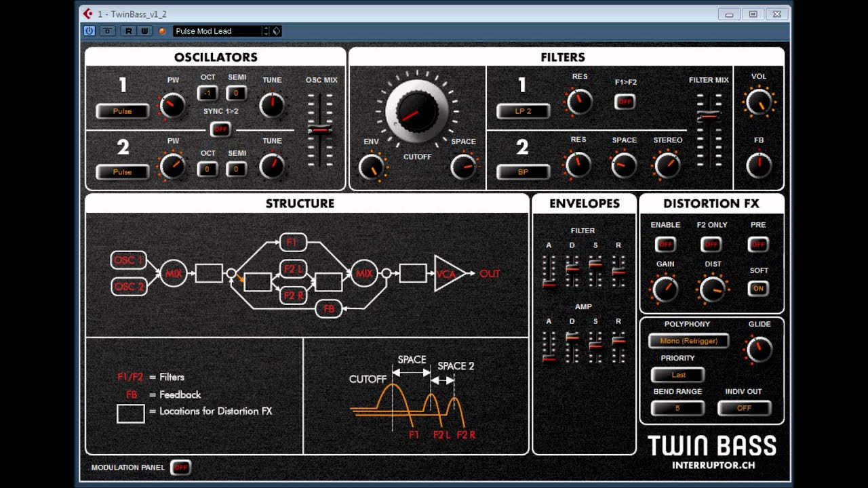Toggle the F2 ONLY distortion switch
The height and width of the screenshot is (488, 868).
point(711,244)
